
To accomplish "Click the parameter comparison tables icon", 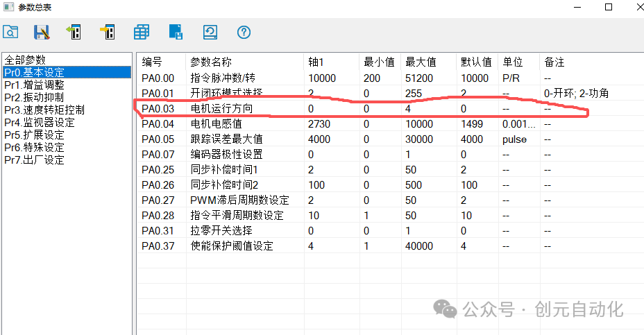I will click(142, 32).
